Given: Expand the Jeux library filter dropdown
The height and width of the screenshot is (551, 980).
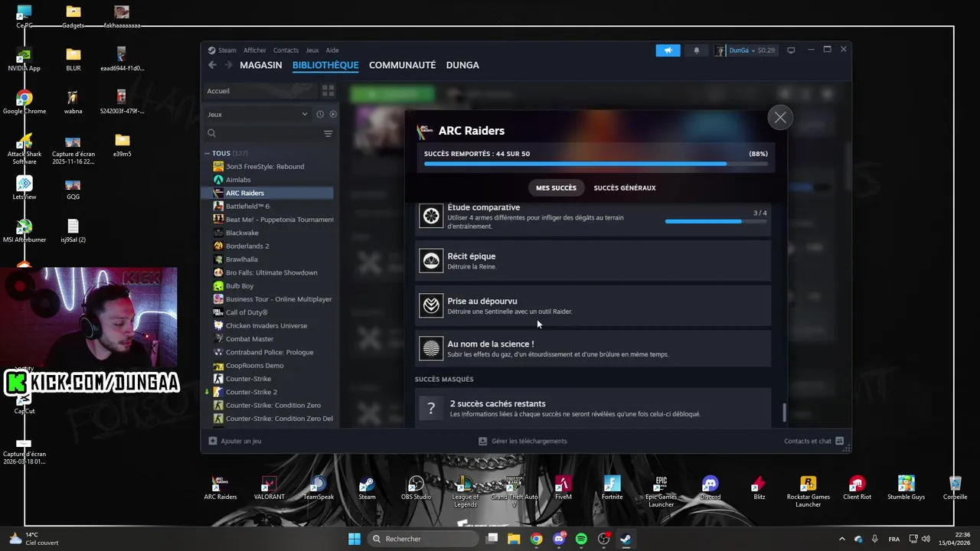Looking at the screenshot, I should [x=257, y=114].
